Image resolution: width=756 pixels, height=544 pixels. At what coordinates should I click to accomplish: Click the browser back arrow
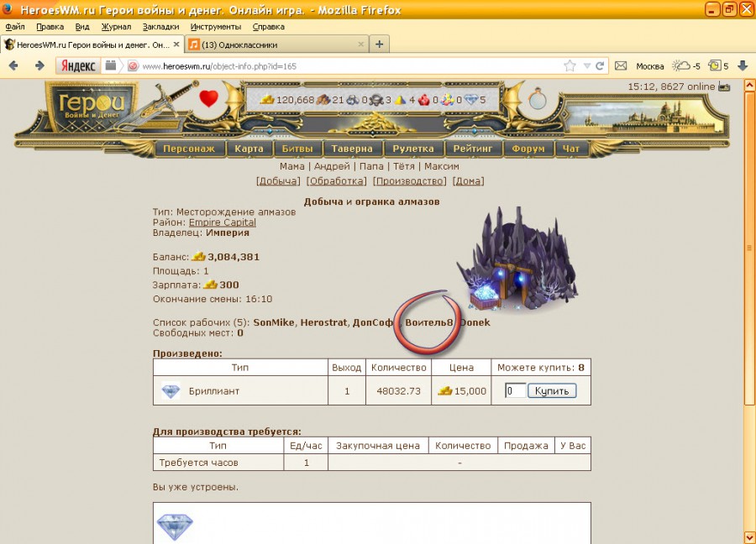pos(14,65)
